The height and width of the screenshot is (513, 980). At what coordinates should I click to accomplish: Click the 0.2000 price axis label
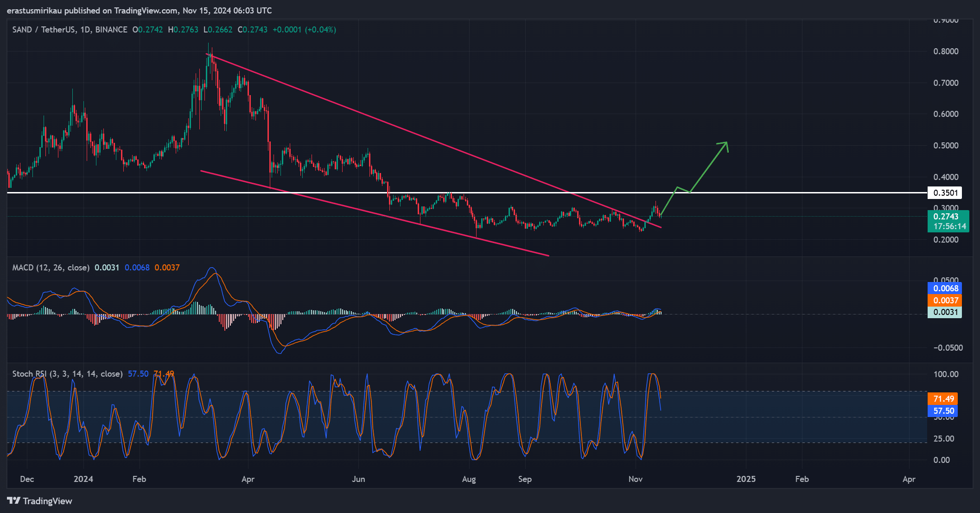946,240
